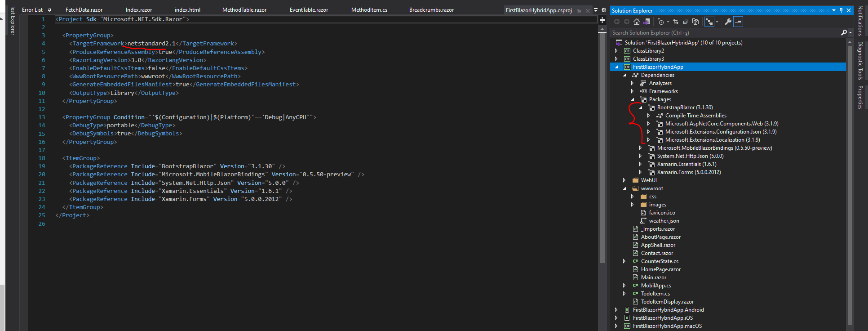868x331 pixels.
Task: Open the active documents list dropdown
Action: 596,10
